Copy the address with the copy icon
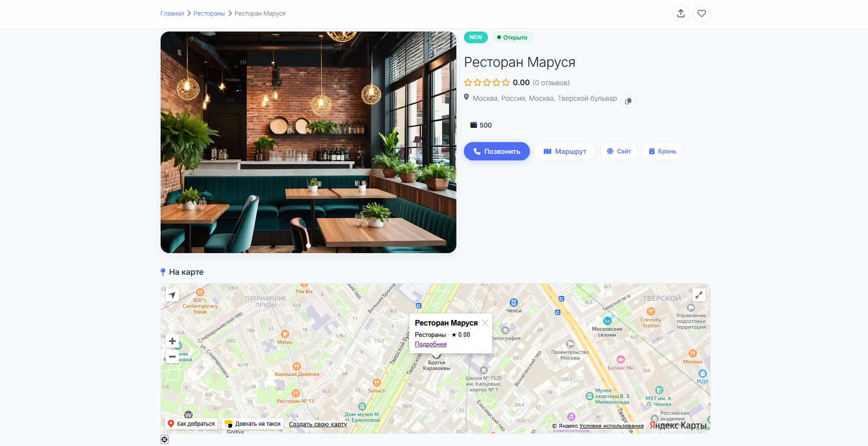The height and width of the screenshot is (446, 868). point(628,101)
